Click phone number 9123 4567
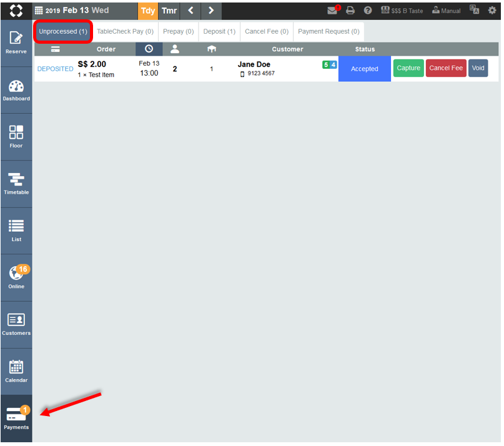This screenshot has width=504, height=446. pyautogui.click(x=261, y=73)
